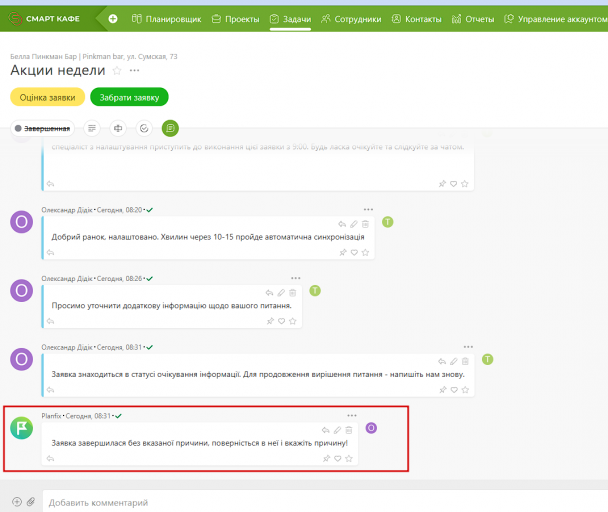Like the 08:26 comment with heart
This screenshot has height=512, width=608.
pyautogui.click(x=282, y=321)
